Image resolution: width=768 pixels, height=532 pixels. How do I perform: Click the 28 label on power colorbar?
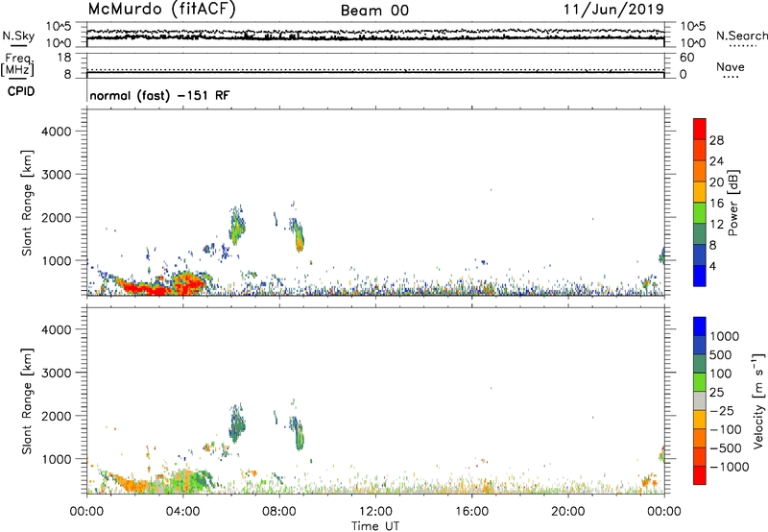716,140
